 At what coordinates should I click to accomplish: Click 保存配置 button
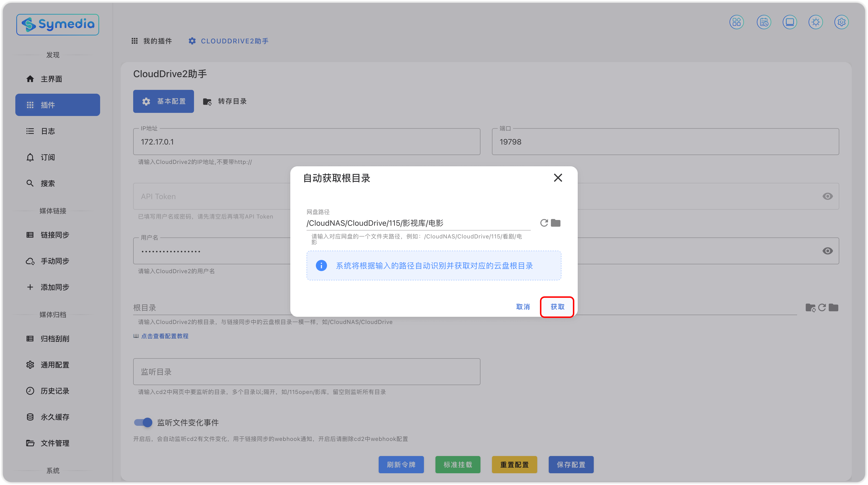[x=571, y=464]
